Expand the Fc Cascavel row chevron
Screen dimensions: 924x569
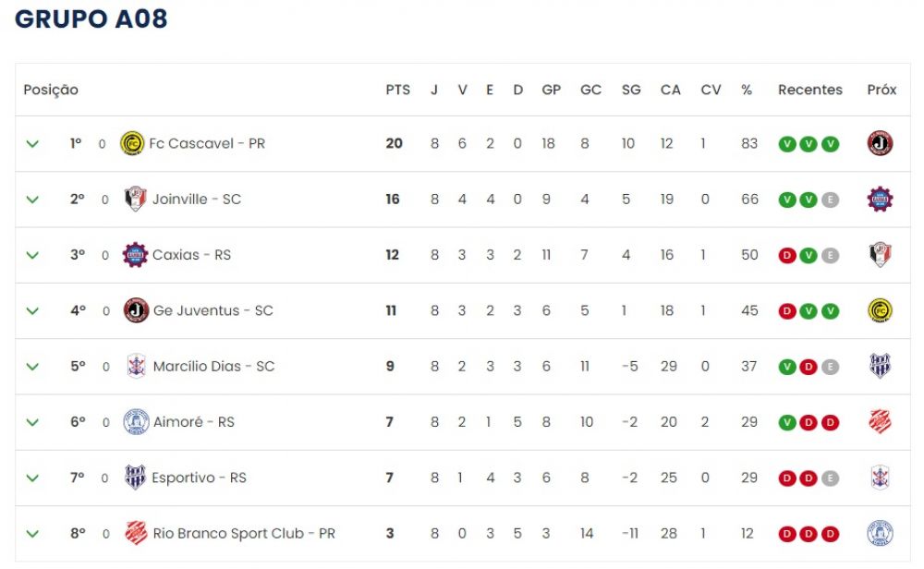click(x=32, y=144)
